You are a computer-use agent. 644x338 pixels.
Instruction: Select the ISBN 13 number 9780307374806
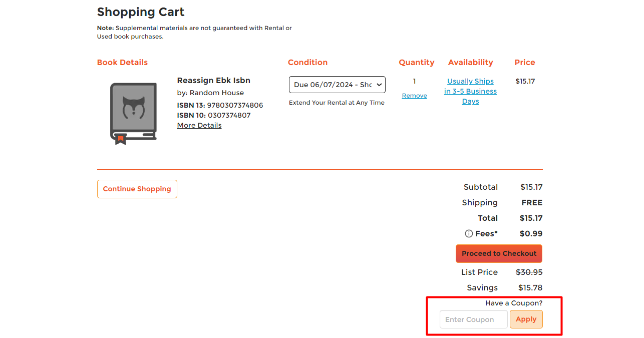(x=235, y=105)
